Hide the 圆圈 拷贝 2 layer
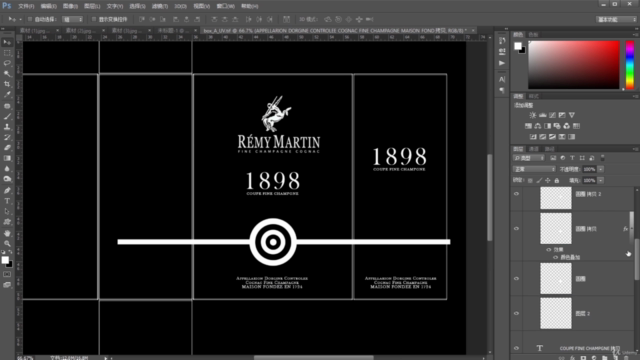The height and width of the screenshot is (360, 640). (x=516, y=194)
